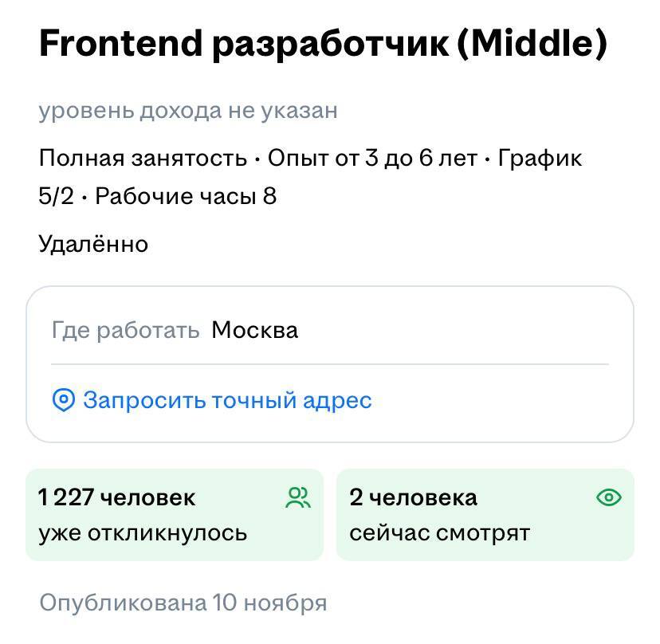The image size is (660, 644).
Task: Open the Запросить точный адрес link
Action: 227,400
